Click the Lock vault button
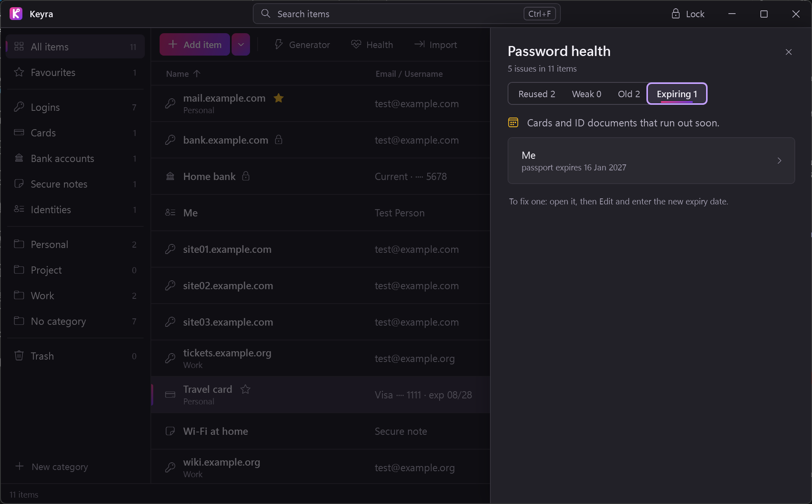Image resolution: width=812 pixels, height=504 pixels. 688,14
